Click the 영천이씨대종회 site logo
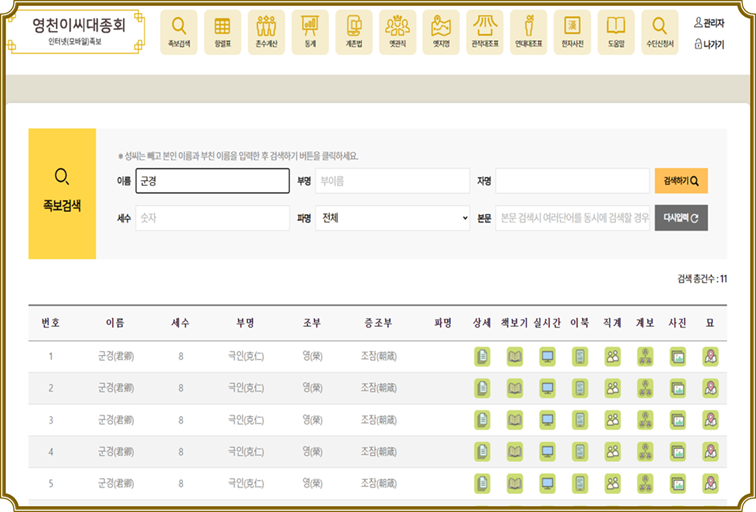 77,31
